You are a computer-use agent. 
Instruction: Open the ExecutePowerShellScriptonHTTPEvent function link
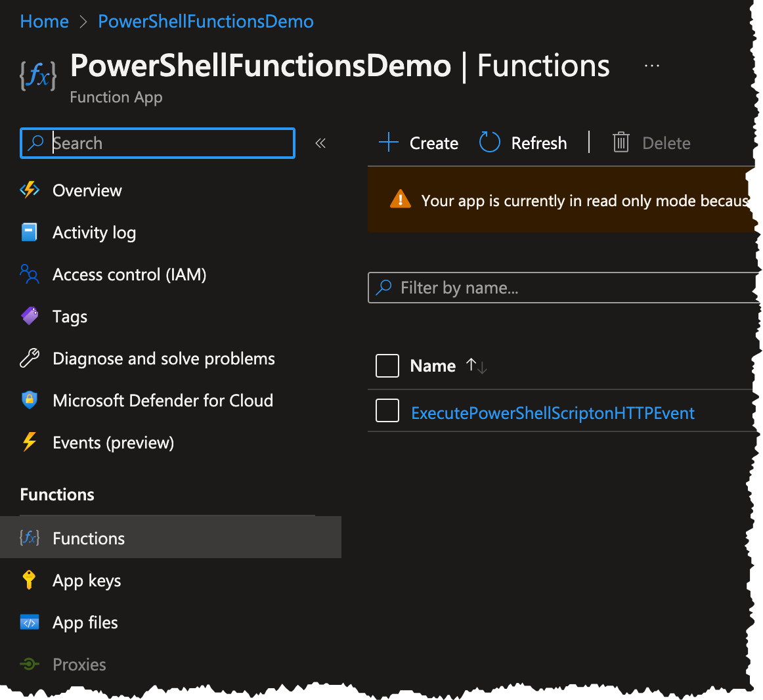[553, 413]
